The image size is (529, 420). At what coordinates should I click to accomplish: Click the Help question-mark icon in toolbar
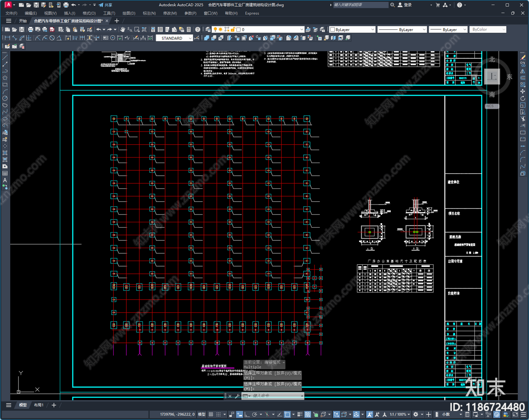click(x=198, y=29)
